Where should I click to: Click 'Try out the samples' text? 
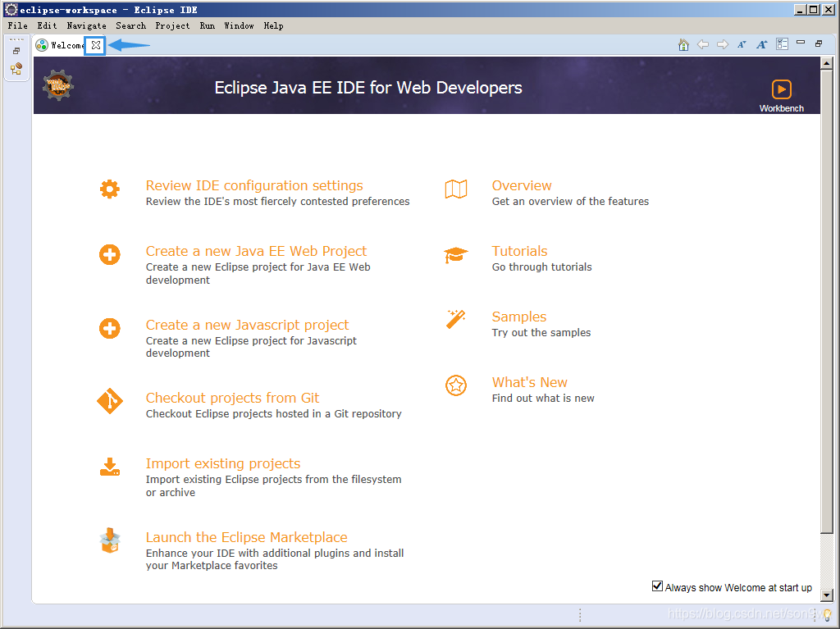[x=541, y=333]
